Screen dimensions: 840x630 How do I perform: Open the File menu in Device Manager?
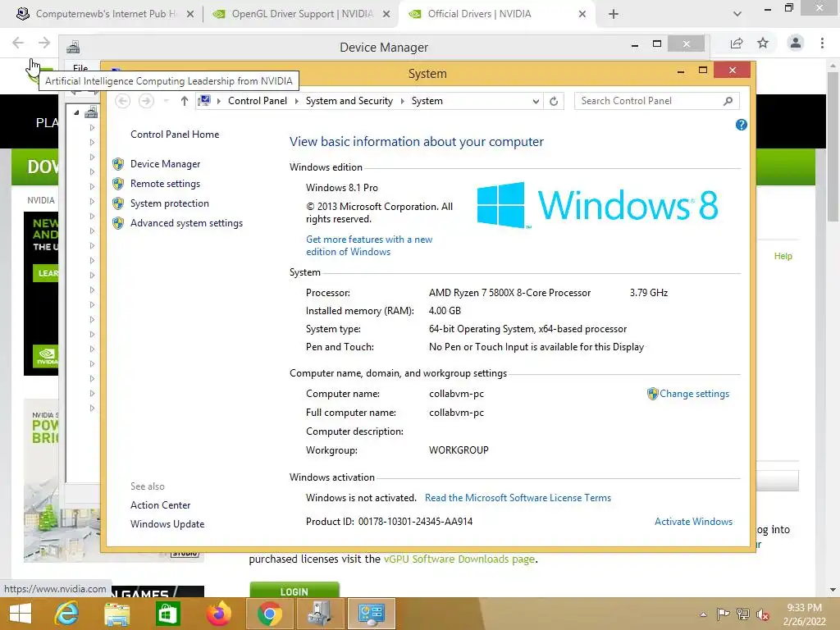pyautogui.click(x=80, y=67)
